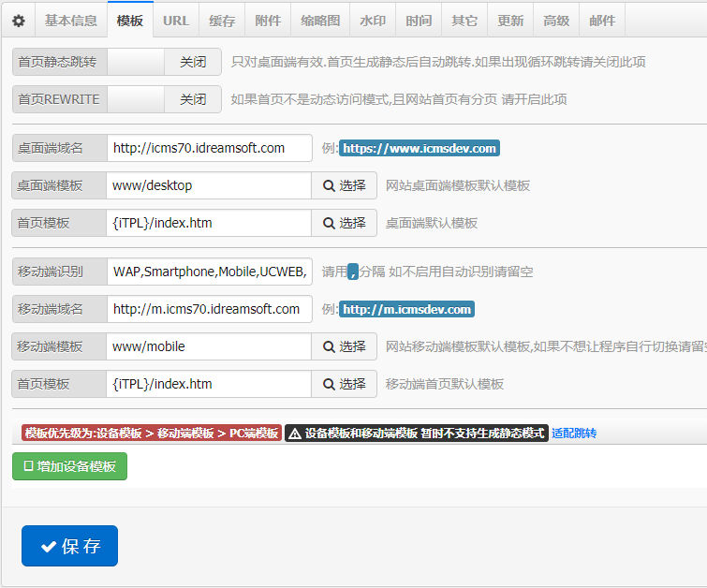Screen dimensions: 707x588
Task: Click the 移动端域名 input field
Action: coord(209,309)
